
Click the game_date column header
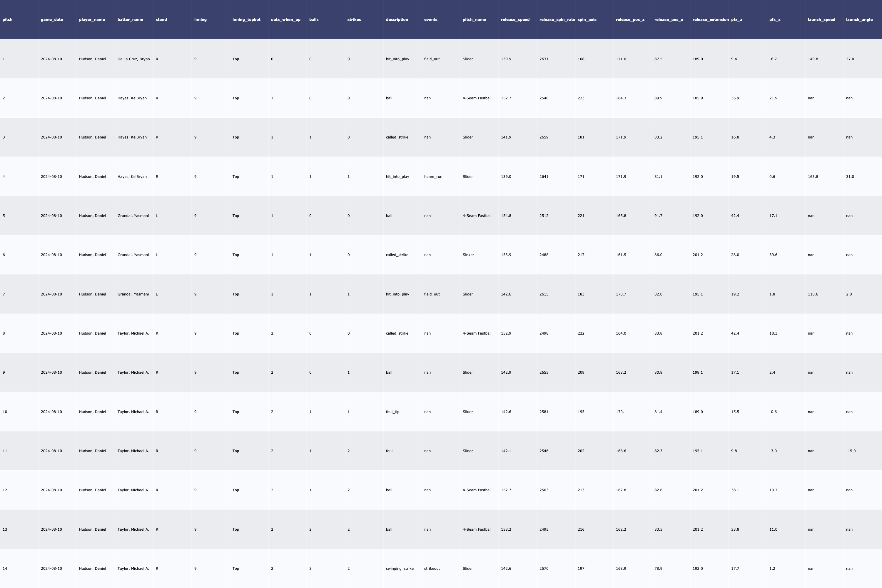(52, 19)
